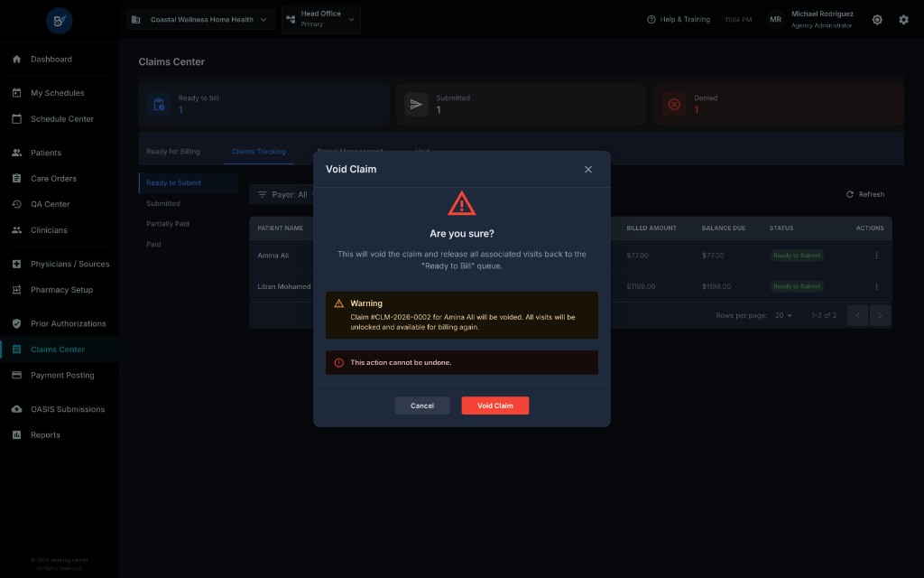The width and height of the screenshot is (924, 578).
Task: Click Liban Mohamed patient name
Action: coord(284,286)
